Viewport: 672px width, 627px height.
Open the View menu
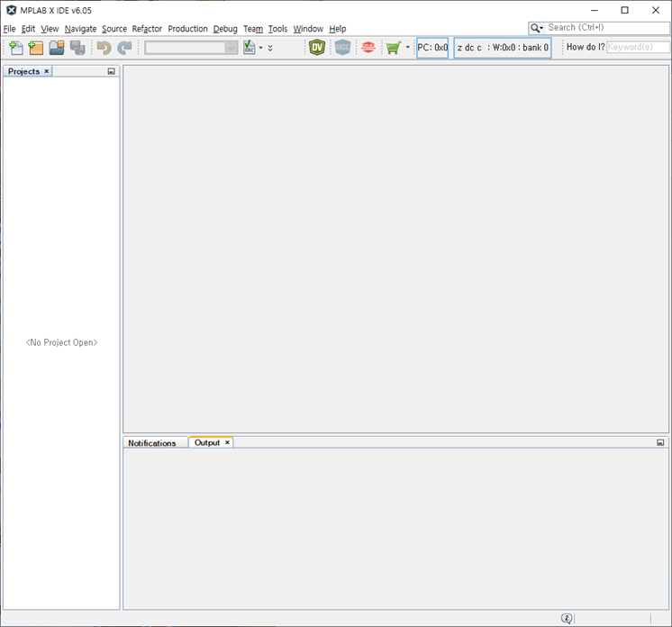(50, 29)
